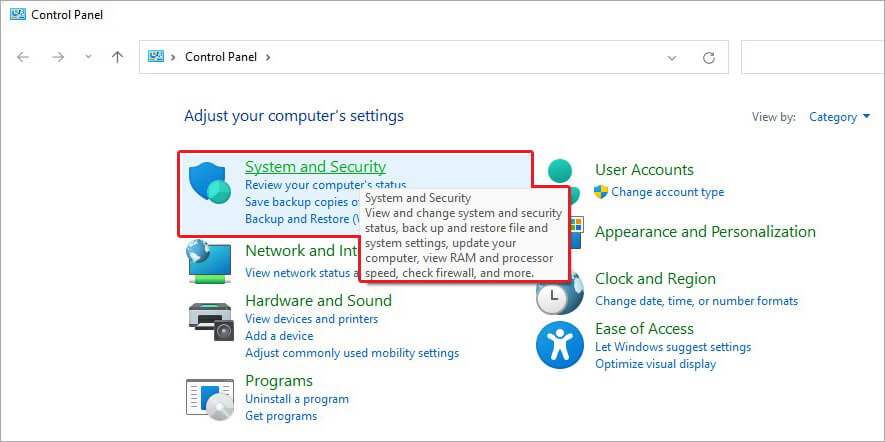This screenshot has height=442, width=885.
Task: Click Add a device link
Action: coord(279,336)
